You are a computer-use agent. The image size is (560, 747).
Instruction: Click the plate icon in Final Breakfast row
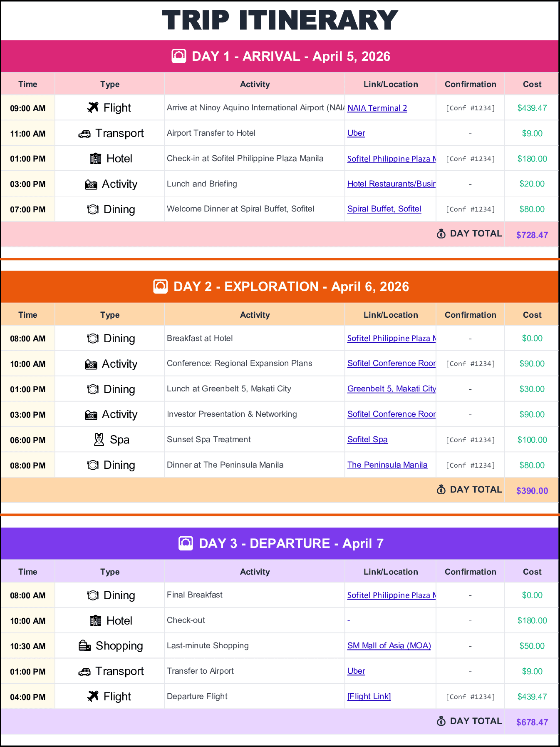pyautogui.click(x=93, y=595)
